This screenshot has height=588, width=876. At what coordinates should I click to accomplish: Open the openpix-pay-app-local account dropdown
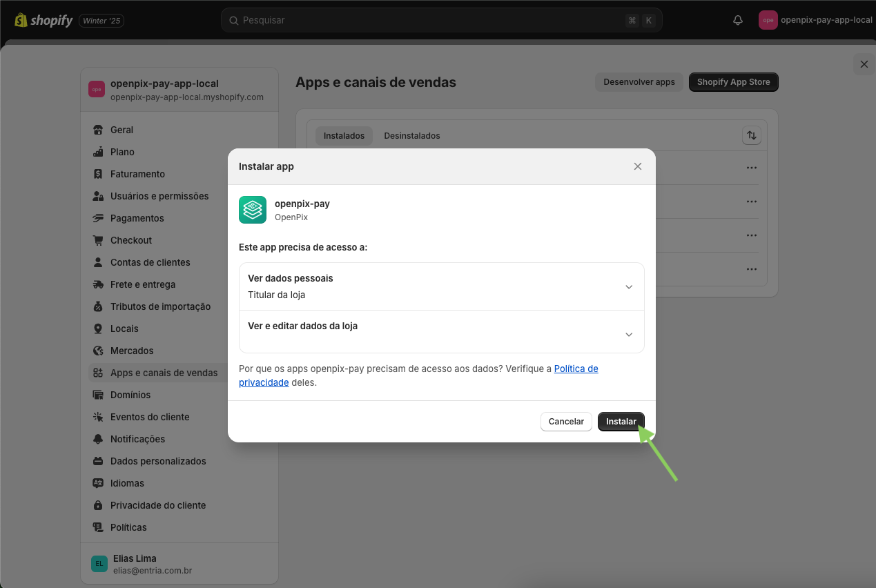tap(815, 20)
